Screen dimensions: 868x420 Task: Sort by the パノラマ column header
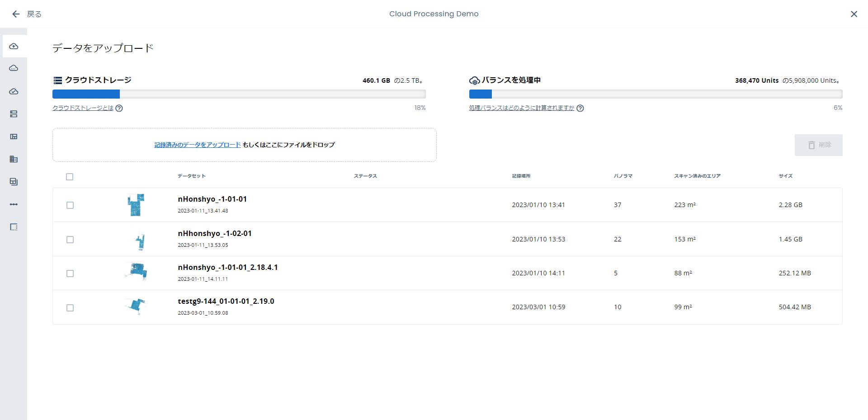click(x=623, y=176)
